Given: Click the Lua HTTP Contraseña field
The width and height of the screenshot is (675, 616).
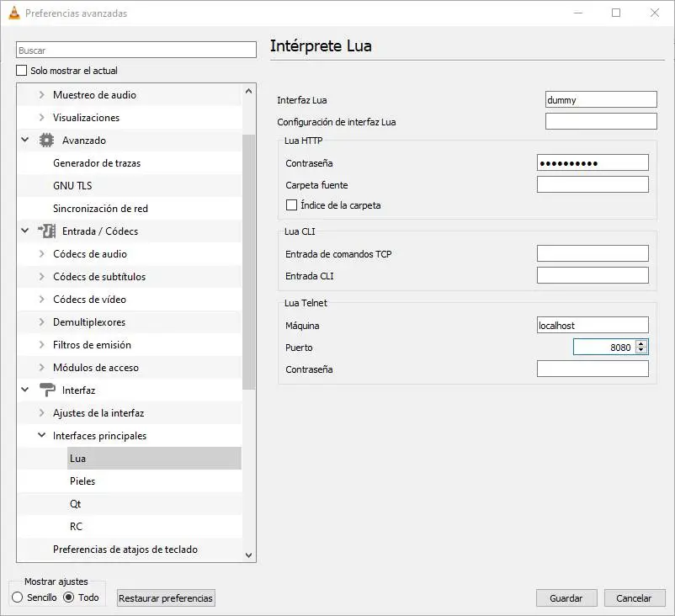Looking at the screenshot, I should (x=593, y=162).
